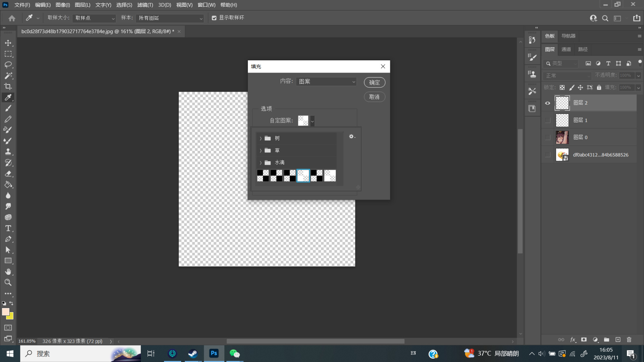
Task: Toggle lock all for layer
Action: [x=599, y=88]
